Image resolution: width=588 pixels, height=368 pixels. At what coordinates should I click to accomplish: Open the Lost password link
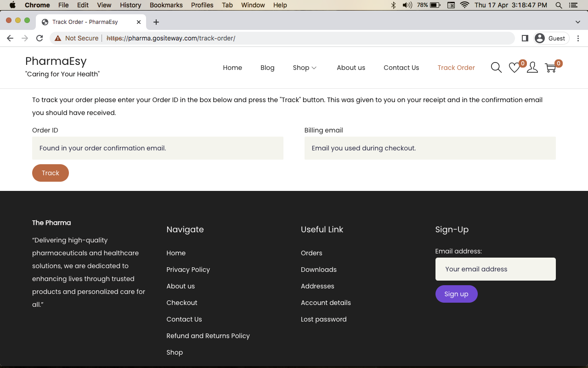point(324,319)
